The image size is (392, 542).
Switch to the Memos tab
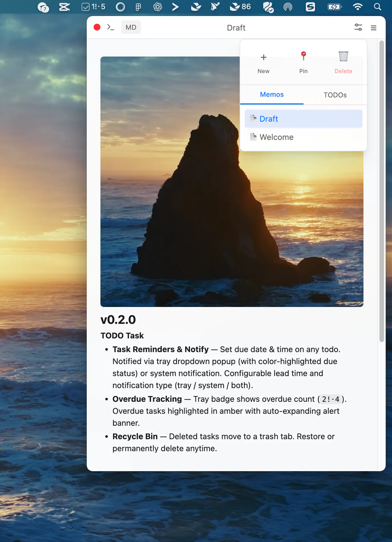tap(272, 95)
